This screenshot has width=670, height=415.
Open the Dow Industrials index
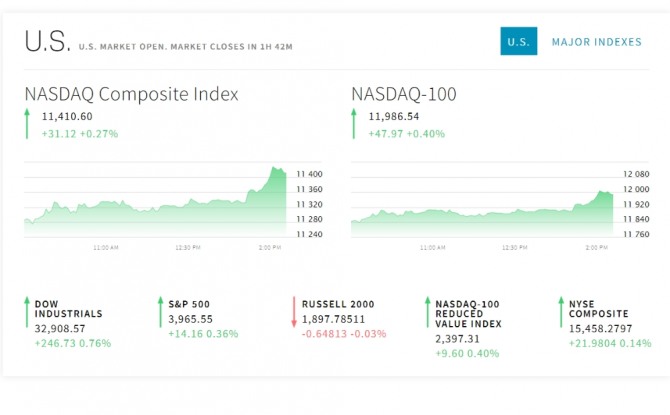(68, 308)
